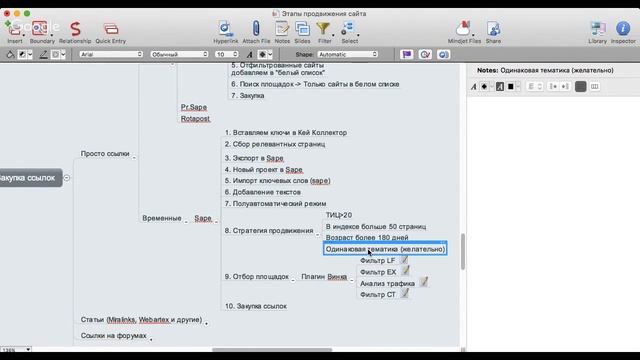Image resolution: width=640 pixels, height=360 pixels.
Task: Click the map's horizontal scrollbar thumb
Action: [x=272, y=350]
